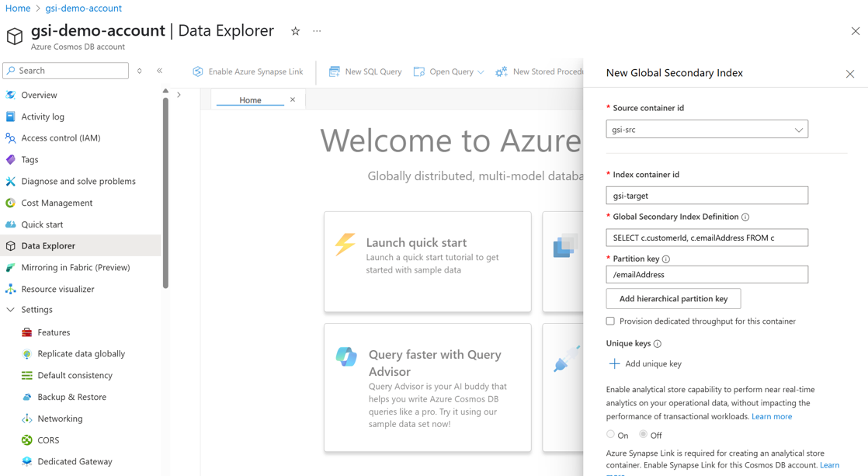This screenshot has height=476, width=868.
Task: Open Diagnose and solve problems icon
Action: (x=11, y=181)
